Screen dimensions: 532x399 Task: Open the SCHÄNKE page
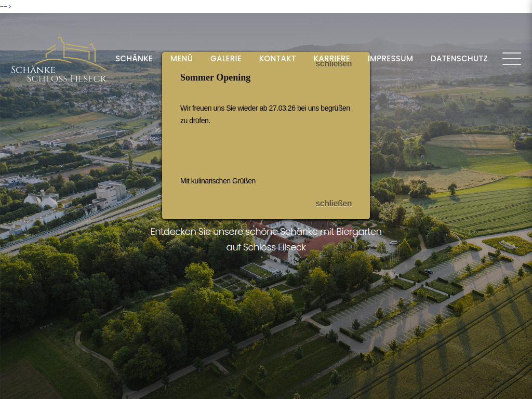tap(134, 59)
